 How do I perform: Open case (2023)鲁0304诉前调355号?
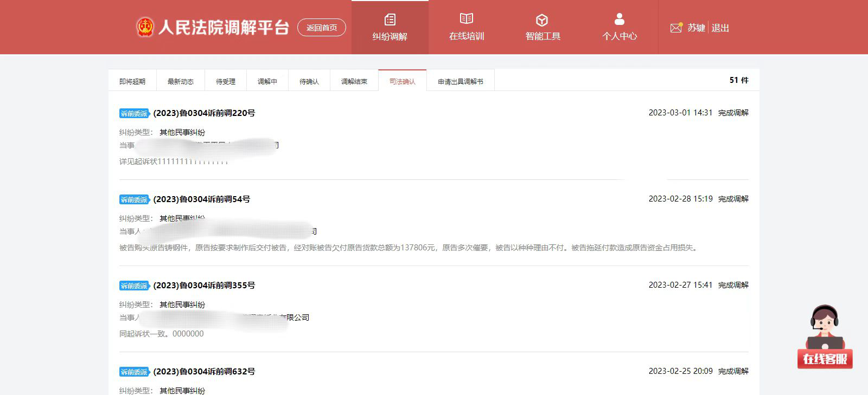204,286
